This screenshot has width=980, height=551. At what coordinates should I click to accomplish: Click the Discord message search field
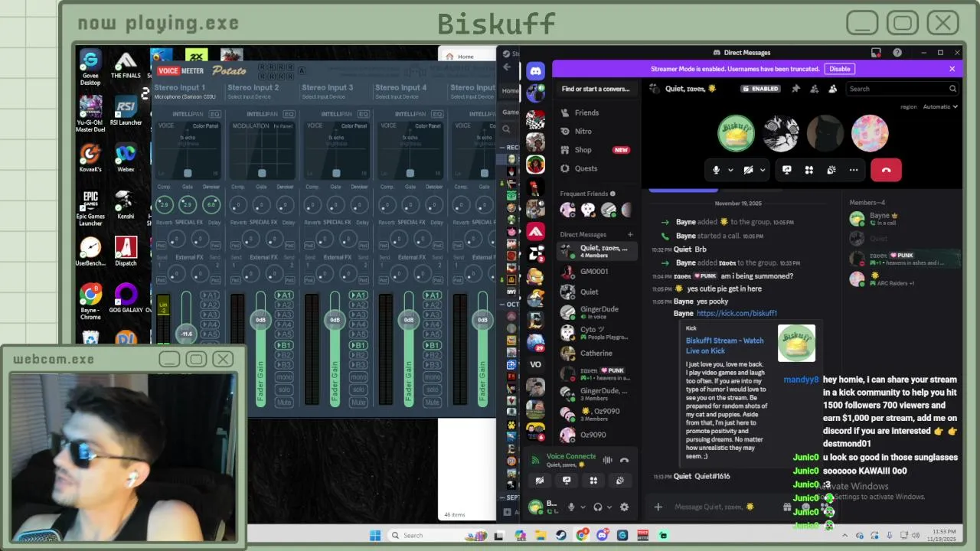pyautogui.click(x=902, y=89)
